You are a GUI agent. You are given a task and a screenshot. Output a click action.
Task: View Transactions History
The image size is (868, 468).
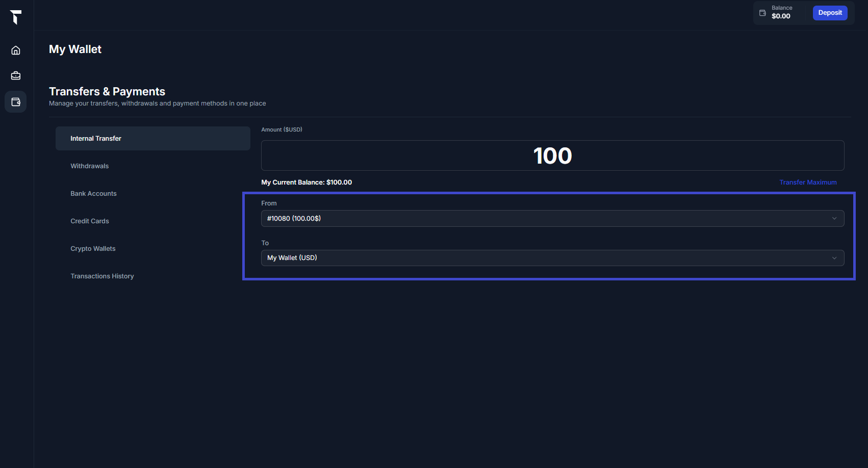[x=103, y=276]
